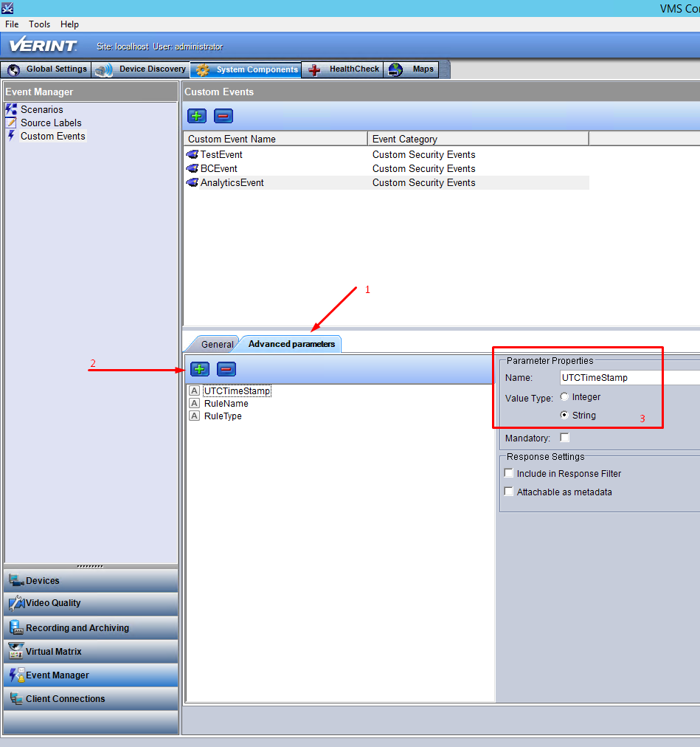This screenshot has height=747, width=700.
Task: Open the Video Quality section
Action: [91, 604]
